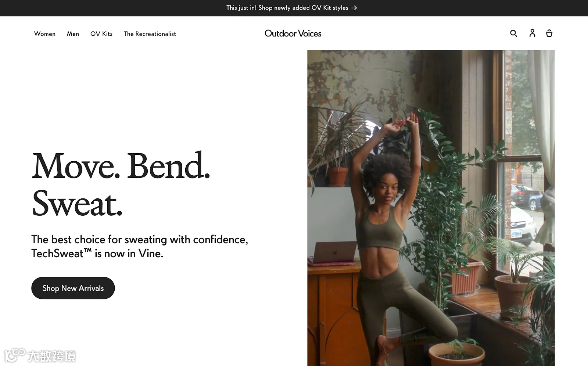Click the Shop New Arrivals button
The image size is (588, 366).
click(73, 288)
